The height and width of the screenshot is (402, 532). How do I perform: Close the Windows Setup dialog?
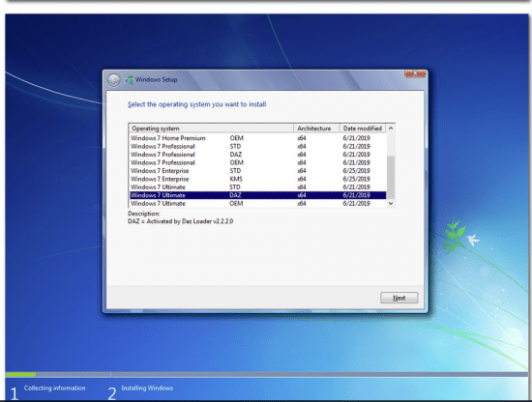[x=415, y=73]
